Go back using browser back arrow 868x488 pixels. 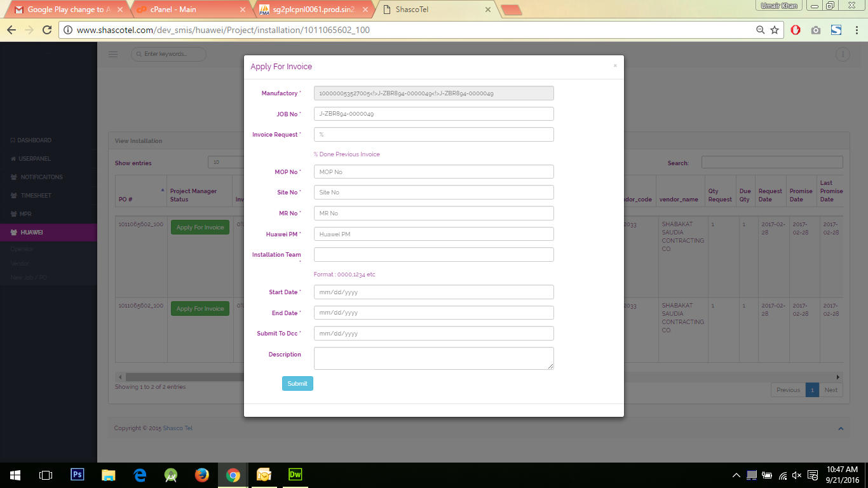pyautogui.click(x=11, y=30)
